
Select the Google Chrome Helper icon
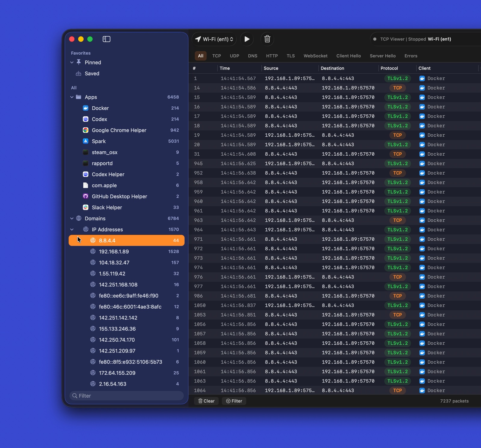(86, 130)
